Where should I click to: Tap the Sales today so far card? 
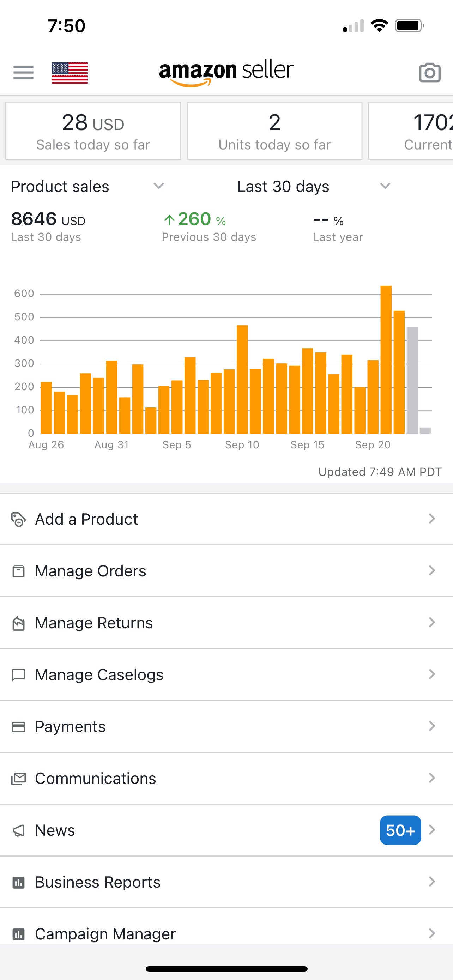(93, 131)
